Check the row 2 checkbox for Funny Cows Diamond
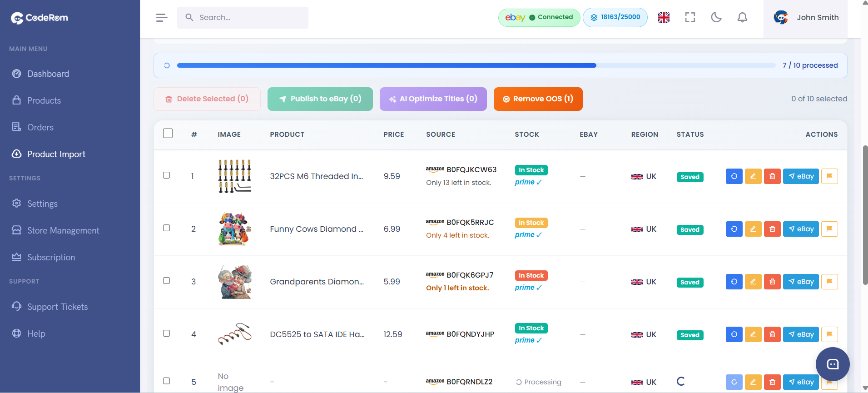This screenshot has height=393, width=868. tap(167, 228)
